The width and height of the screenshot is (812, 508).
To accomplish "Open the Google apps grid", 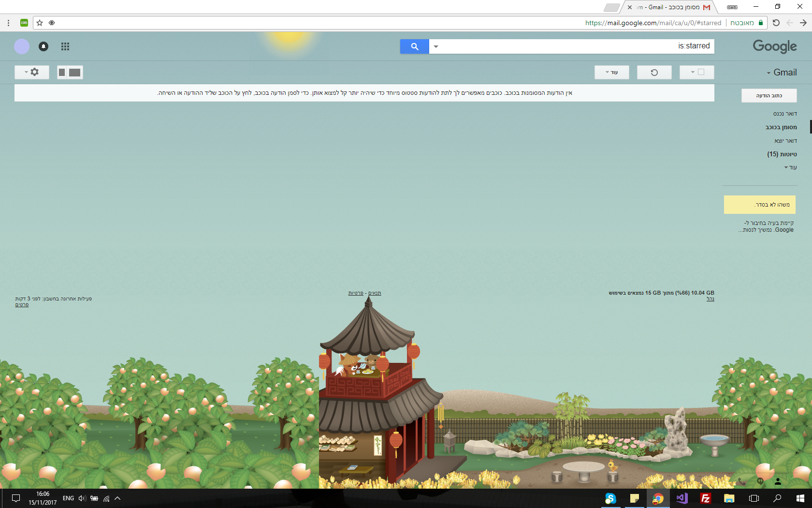I will tap(65, 46).
